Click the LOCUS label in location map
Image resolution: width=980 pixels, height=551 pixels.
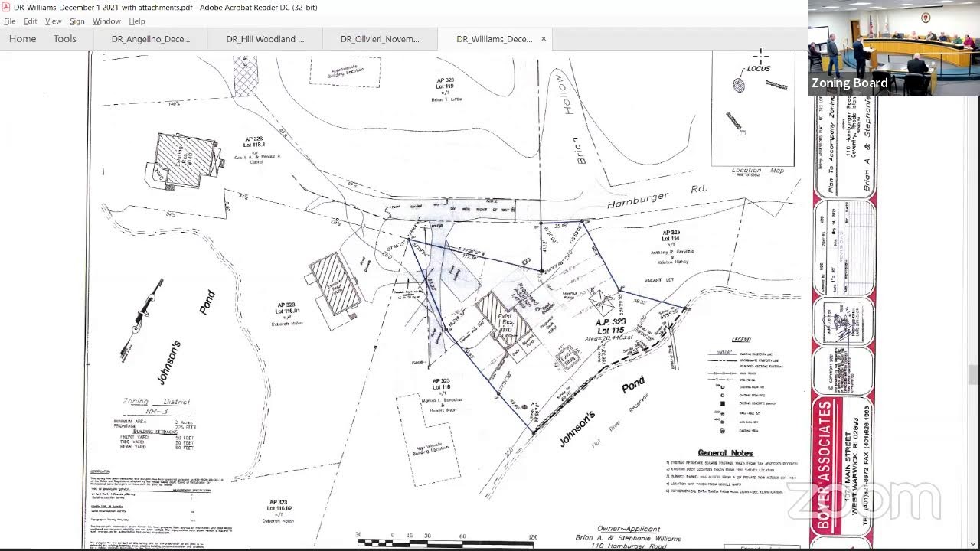click(x=759, y=68)
